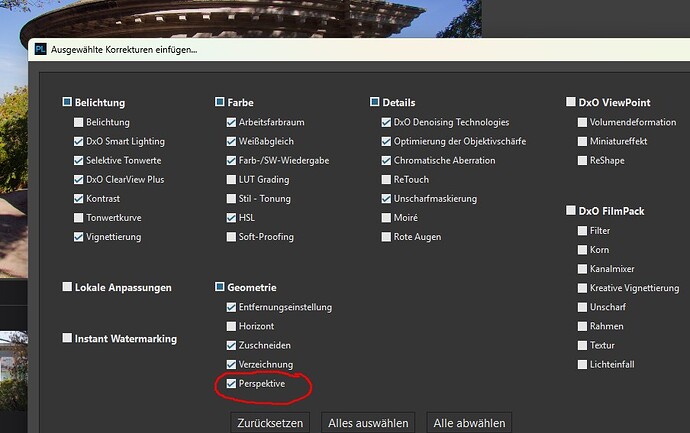Uncheck Unscharfmaskierung
Viewport: 690px width, 433px height.
386,198
